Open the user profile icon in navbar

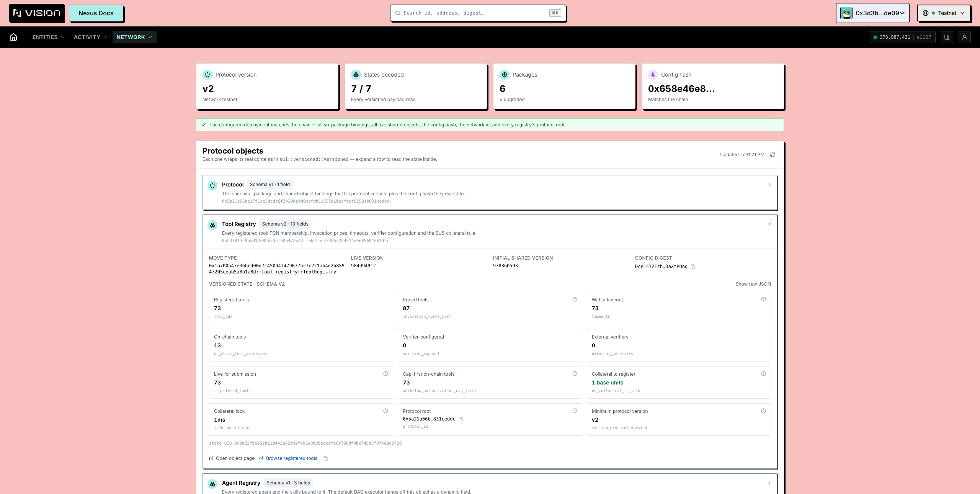click(964, 37)
